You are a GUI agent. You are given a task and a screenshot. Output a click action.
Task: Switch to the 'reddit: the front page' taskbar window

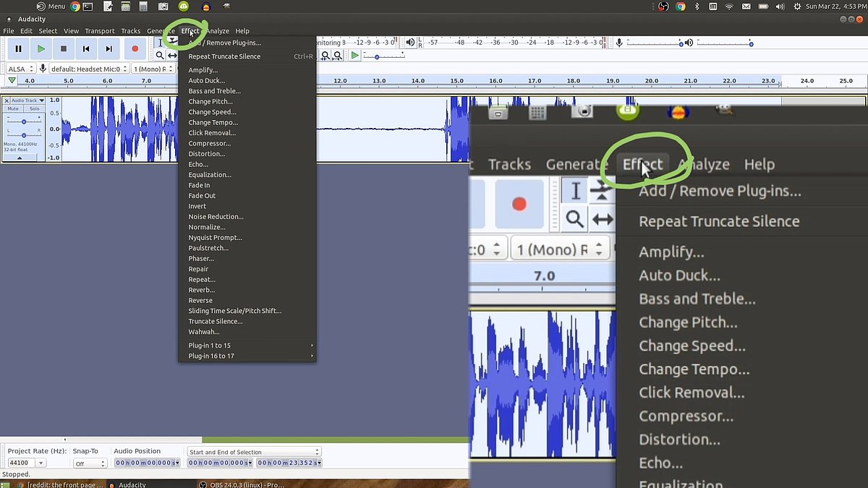(61, 484)
